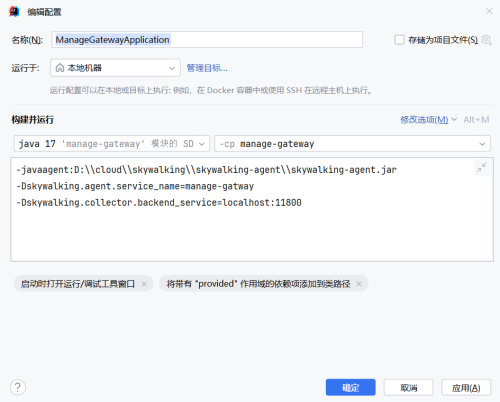Expand the chevron beside 修改选项
Image resolution: width=500 pixels, height=402 pixels.
point(454,119)
